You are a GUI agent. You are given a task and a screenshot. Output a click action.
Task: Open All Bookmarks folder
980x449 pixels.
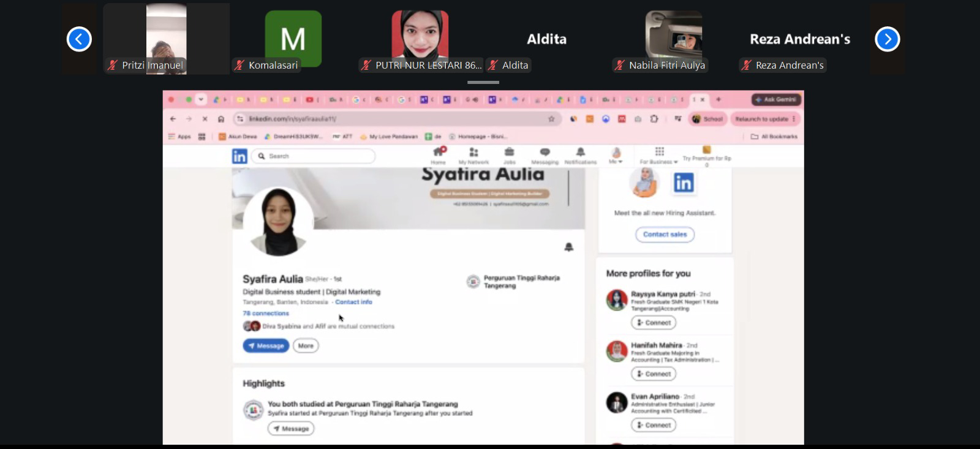click(774, 137)
